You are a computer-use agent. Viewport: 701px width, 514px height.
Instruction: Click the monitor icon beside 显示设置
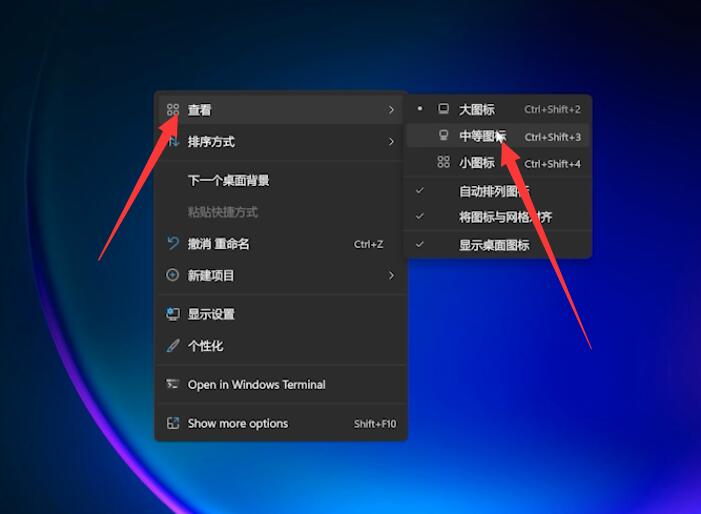point(173,314)
